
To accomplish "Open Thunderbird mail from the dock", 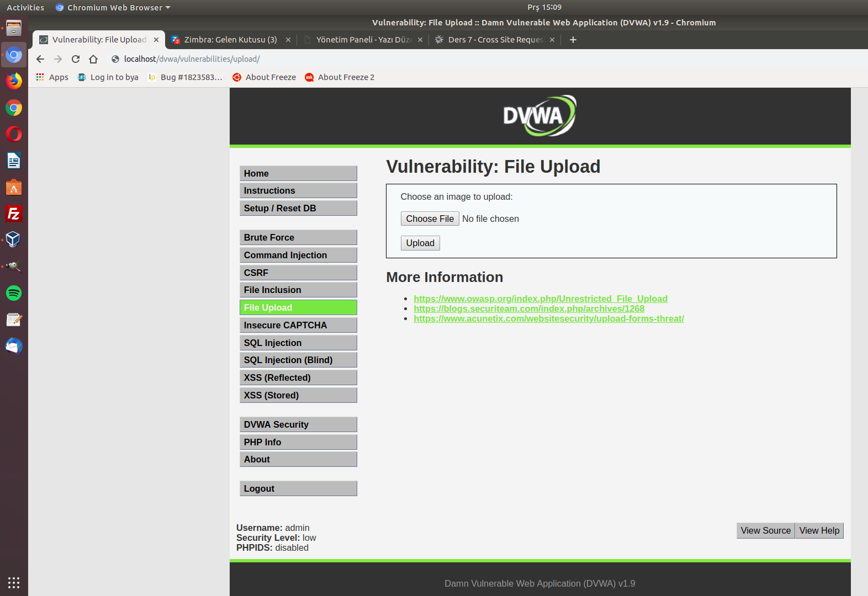I will (14, 346).
